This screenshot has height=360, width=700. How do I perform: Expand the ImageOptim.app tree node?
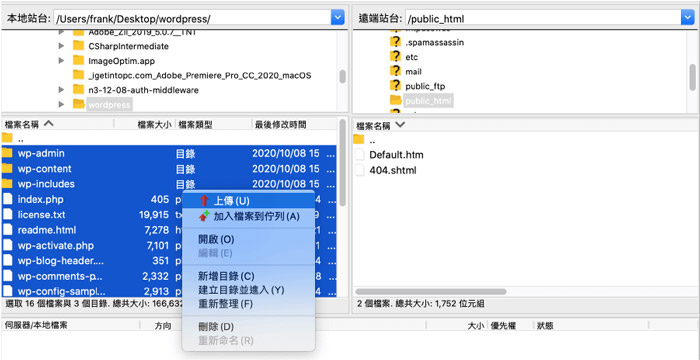pos(62,61)
